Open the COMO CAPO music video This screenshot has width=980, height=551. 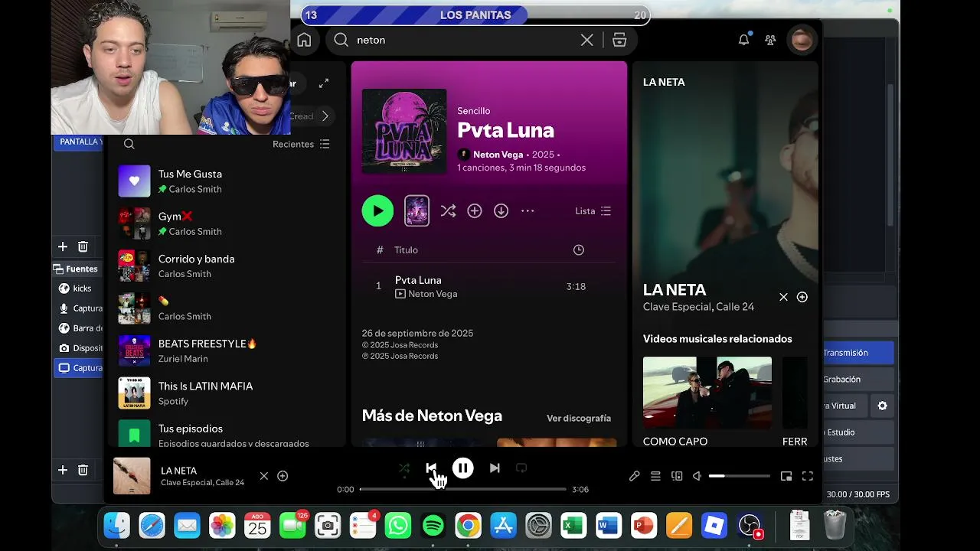pos(707,393)
